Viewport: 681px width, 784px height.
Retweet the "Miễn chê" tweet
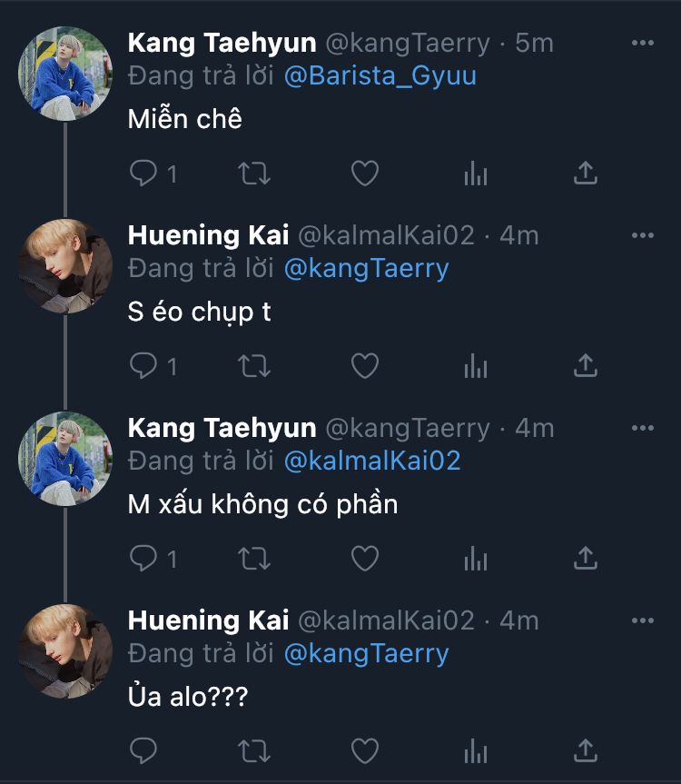[254, 174]
